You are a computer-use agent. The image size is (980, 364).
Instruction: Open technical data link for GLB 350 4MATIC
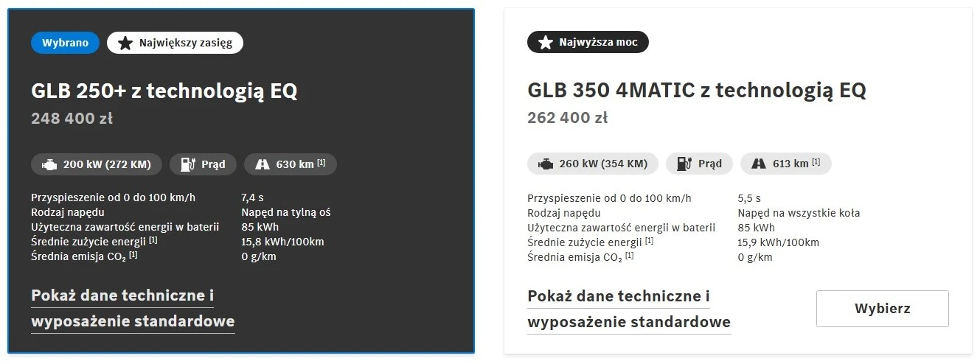click(x=629, y=309)
